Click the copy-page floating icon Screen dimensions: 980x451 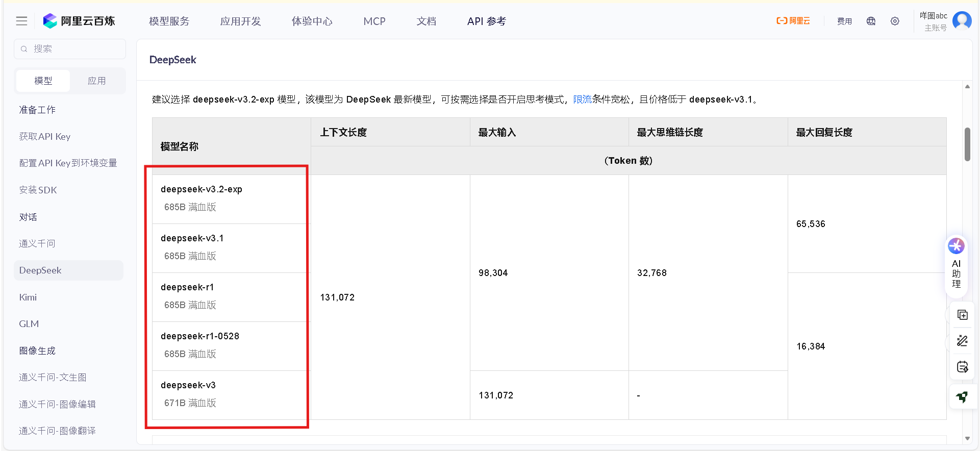click(962, 315)
